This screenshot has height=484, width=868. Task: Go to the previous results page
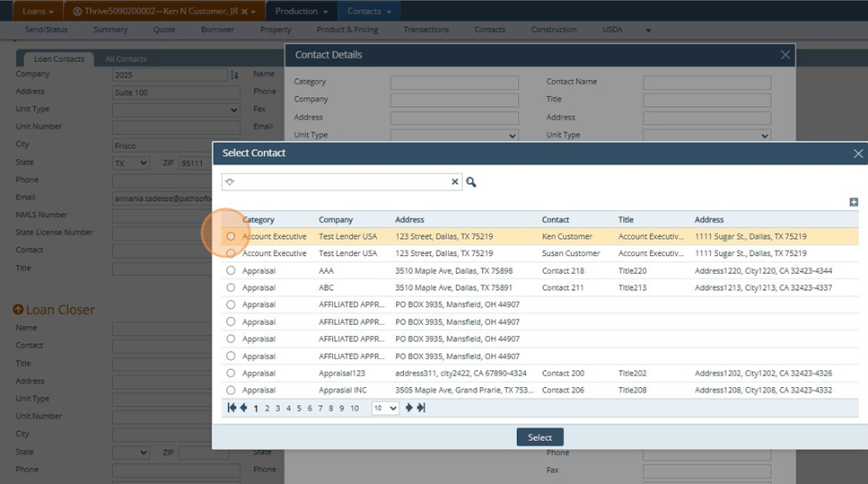(x=243, y=408)
